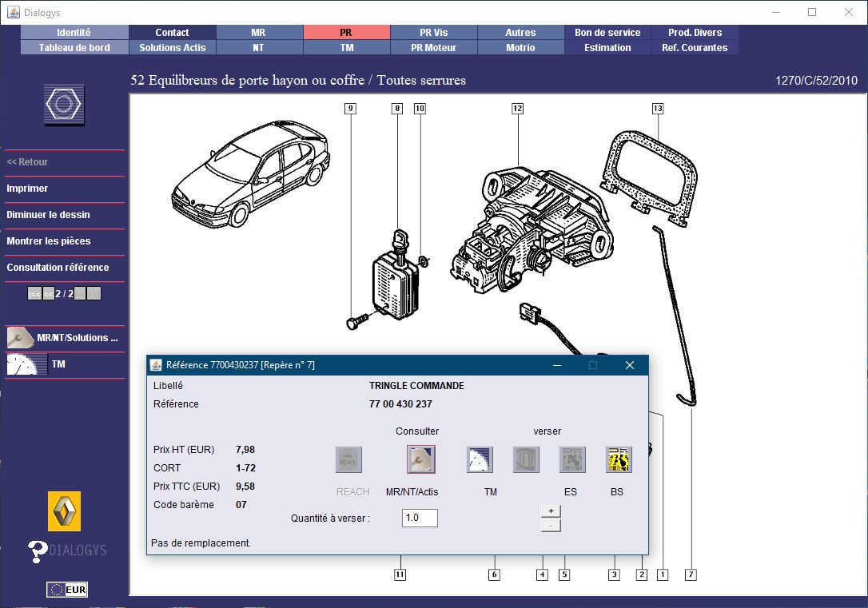This screenshot has width=868, height=608.
Task: Open the Autres tab
Action: click(520, 33)
